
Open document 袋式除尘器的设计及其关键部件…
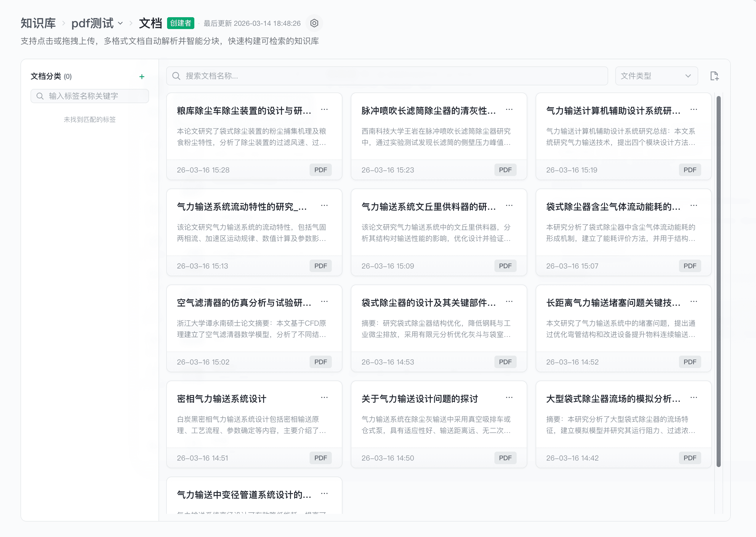click(428, 303)
